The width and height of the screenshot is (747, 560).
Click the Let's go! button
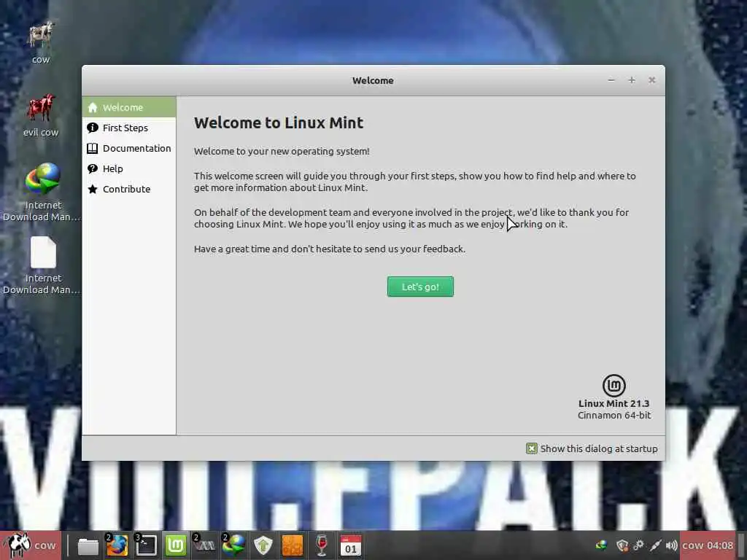pyautogui.click(x=420, y=287)
